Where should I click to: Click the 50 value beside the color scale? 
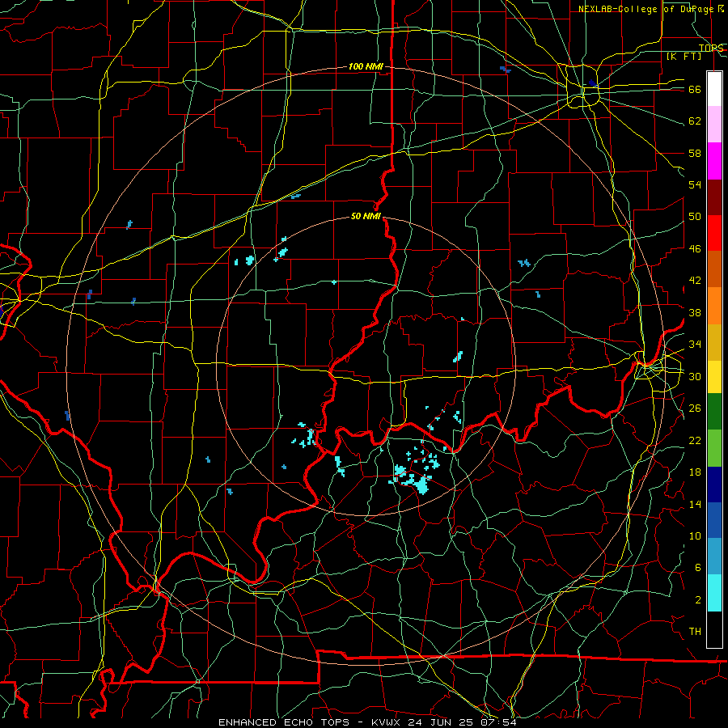pyautogui.click(x=695, y=217)
